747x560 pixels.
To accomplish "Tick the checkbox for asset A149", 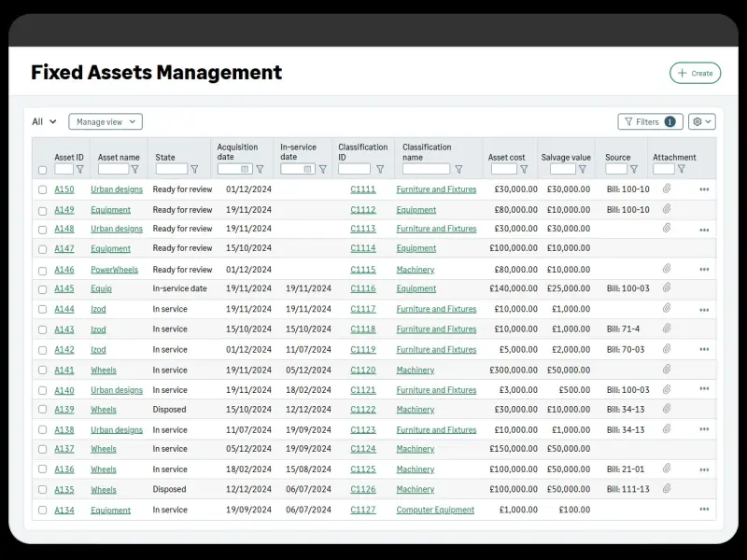I will (42, 211).
